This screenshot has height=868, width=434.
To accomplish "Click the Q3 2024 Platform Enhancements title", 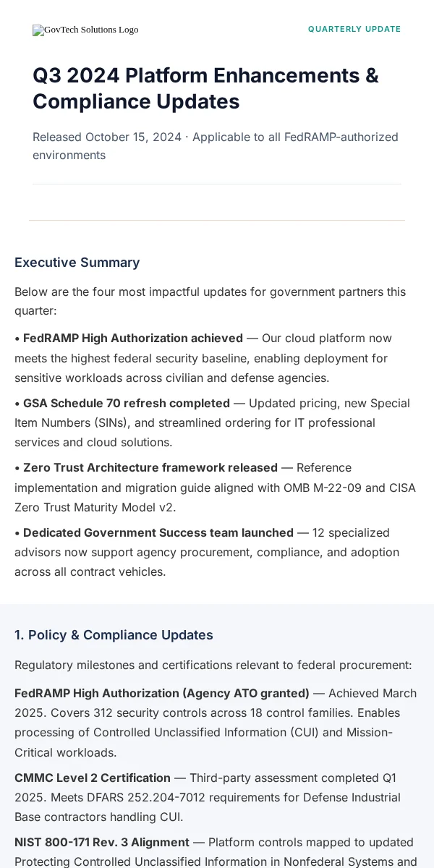I will (x=205, y=88).
